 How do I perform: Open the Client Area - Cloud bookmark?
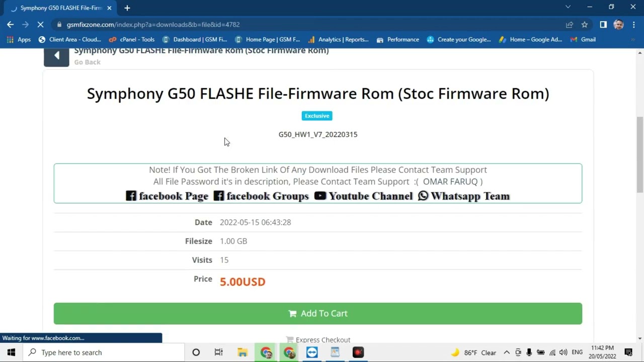tap(69, 39)
